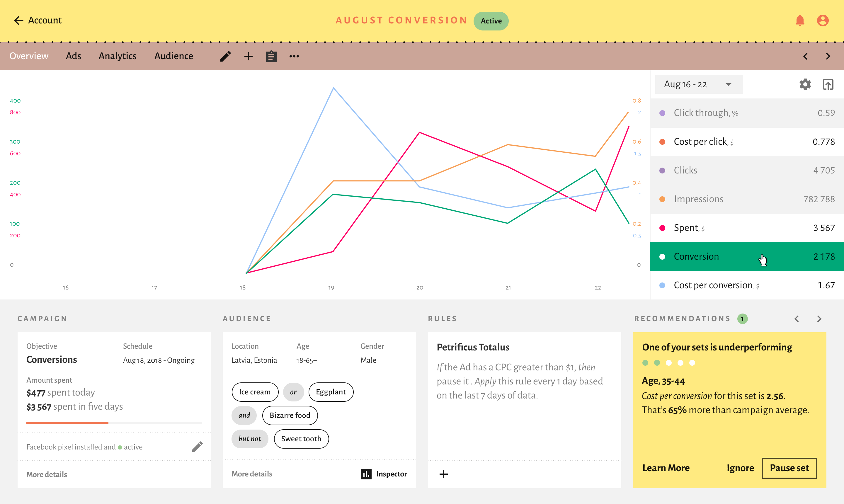This screenshot has width=844, height=504.
Task: Open the user profile avatar icon
Action: (823, 21)
